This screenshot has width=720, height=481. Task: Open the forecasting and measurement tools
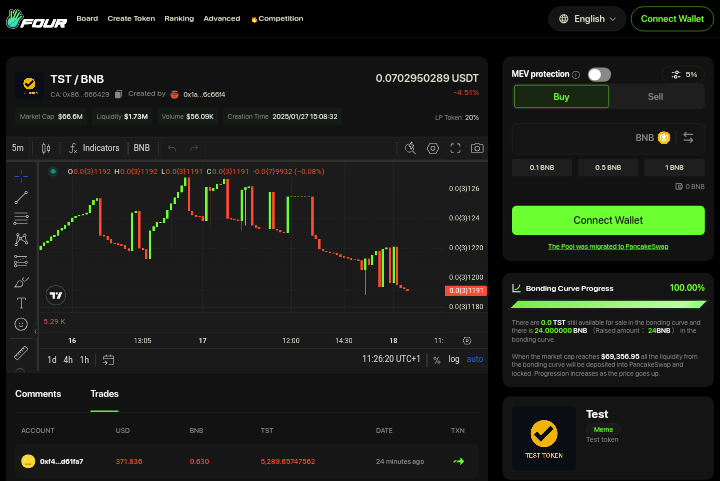point(21,261)
